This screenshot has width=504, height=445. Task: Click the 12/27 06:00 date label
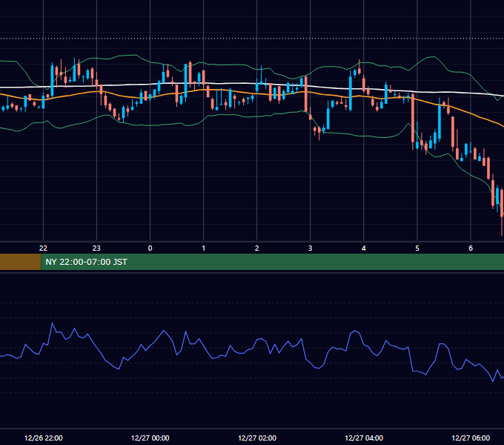471,438
